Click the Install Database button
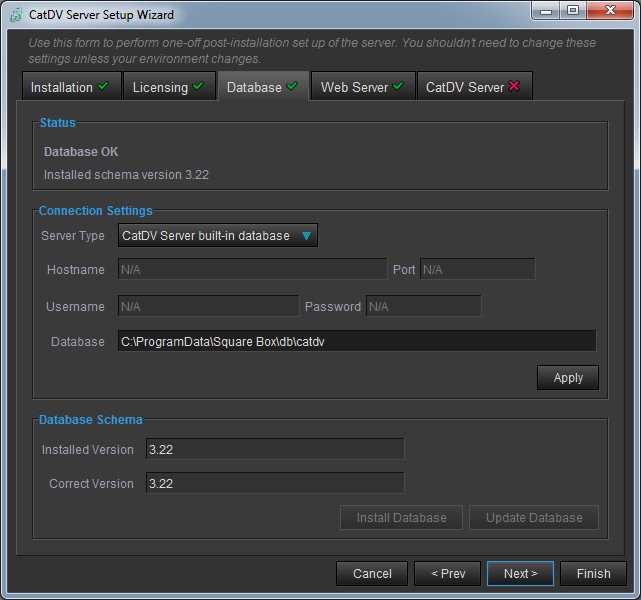641x600 pixels. (401, 517)
